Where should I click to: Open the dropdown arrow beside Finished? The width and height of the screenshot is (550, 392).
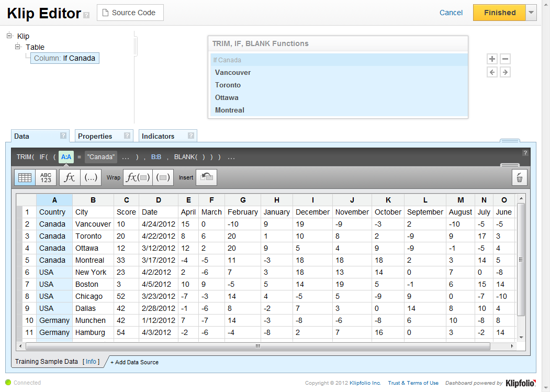pyautogui.click(x=531, y=13)
